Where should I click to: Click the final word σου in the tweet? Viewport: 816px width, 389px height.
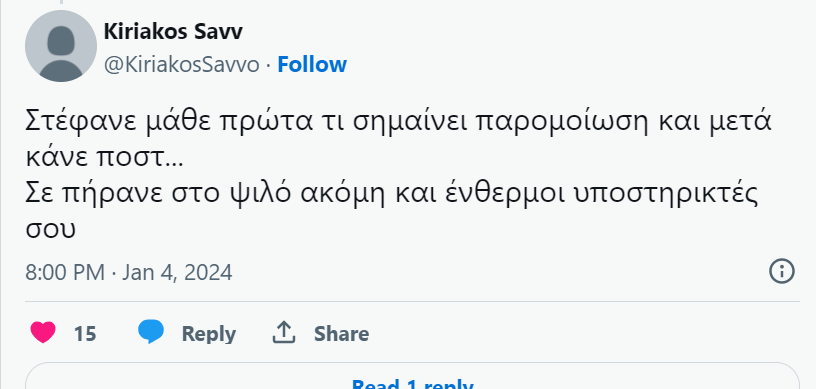pyautogui.click(x=50, y=230)
